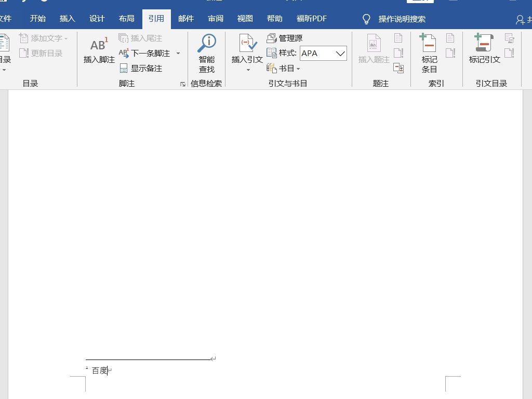
Task: Click the Mark Entry (标记条目) icon
Action: click(429, 49)
